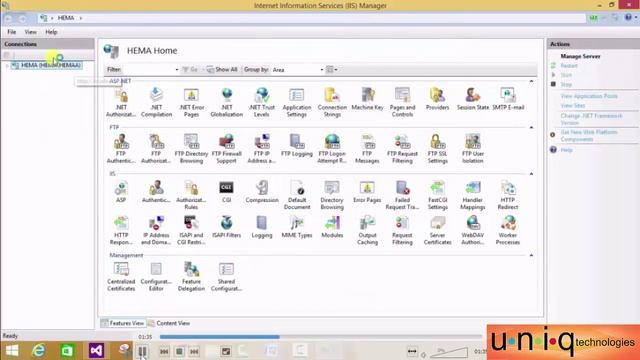Open MIME Types feature
The width and height of the screenshot is (640, 360).
pos(297,227)
